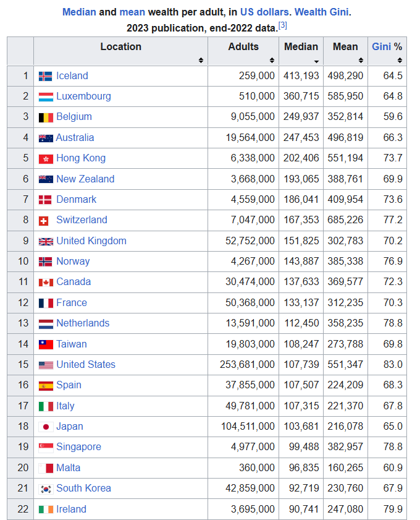This screenshot has height=520, width=420.
Task: Open the Norway country link
Action: [x=73, y=262]
